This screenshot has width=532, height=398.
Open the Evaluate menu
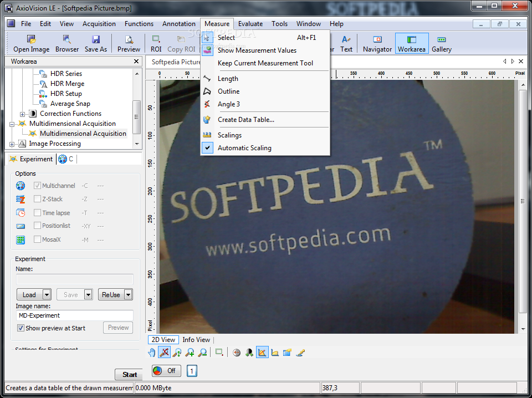point(250,24)
